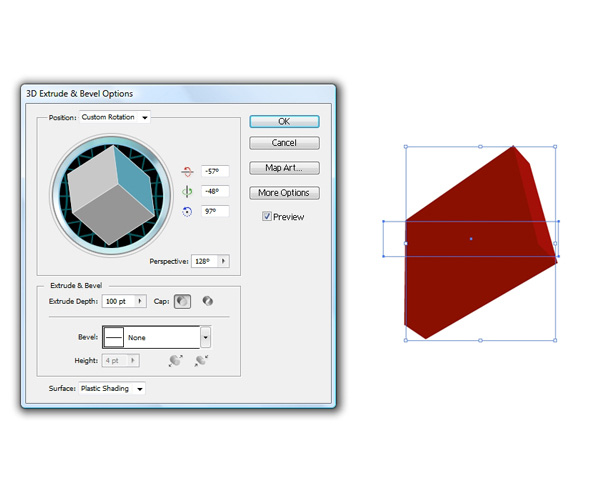Screen dimensions: 600x500
Task: Click the green Y-axis rotation icon
Action: 187,191
